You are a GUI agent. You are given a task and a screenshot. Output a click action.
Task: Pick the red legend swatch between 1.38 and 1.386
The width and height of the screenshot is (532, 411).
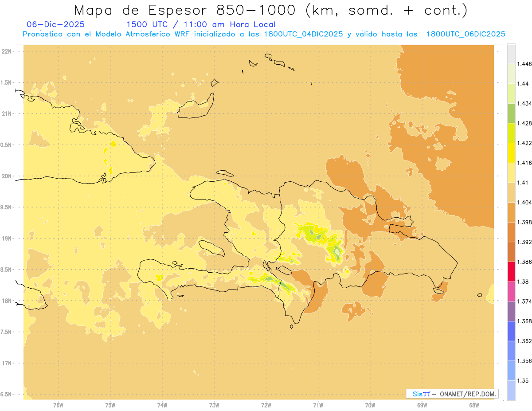(x=511, y=272)
